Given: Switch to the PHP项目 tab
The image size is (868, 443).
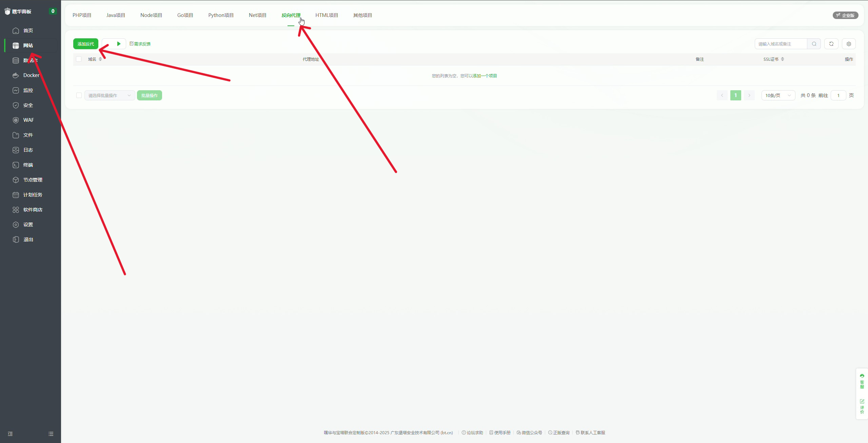Looking at the screenshot, I should click(82, 15).
